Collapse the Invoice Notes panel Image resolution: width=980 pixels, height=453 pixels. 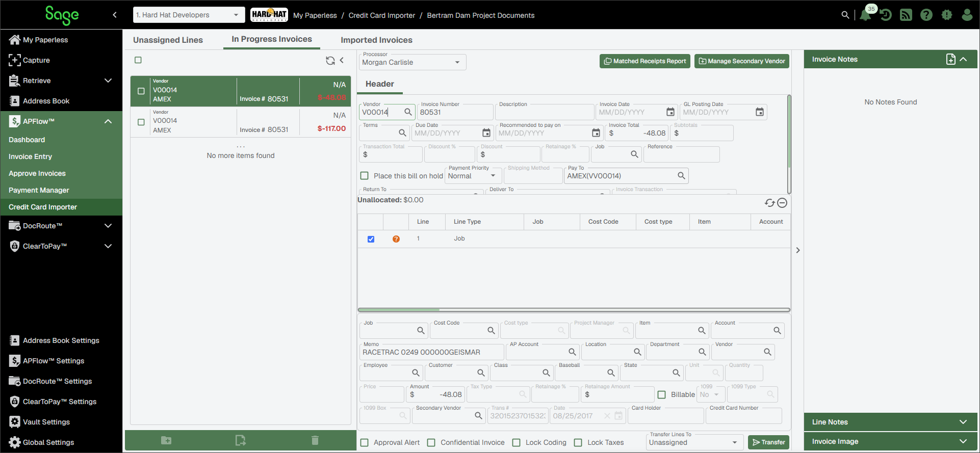point(963,59)
